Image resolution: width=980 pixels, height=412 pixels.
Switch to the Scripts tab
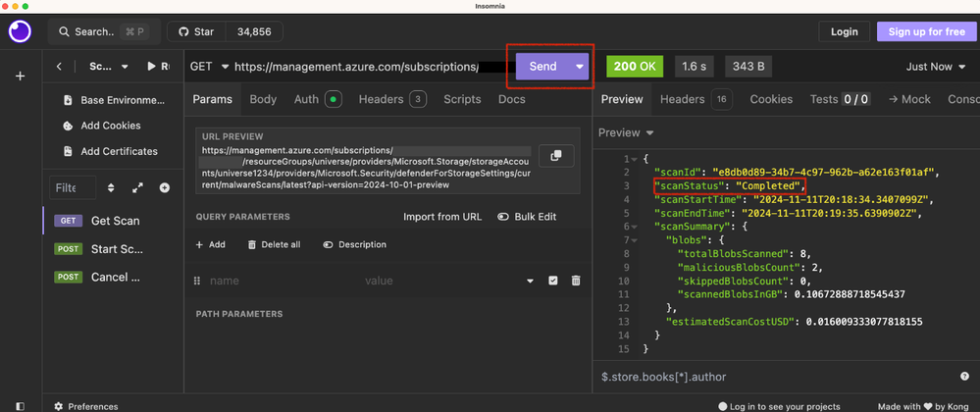tap(462, 99)
